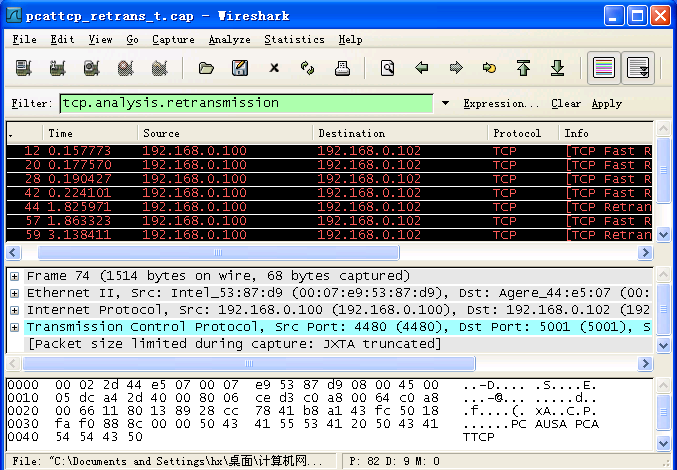Click the Filter: label button

[x=32, y=104]
